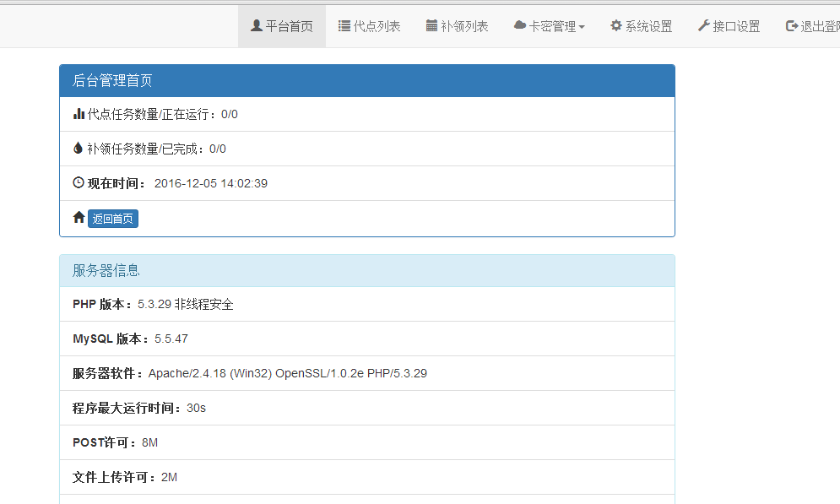Go to 补领列表 page
This screenshot has height=504, width=840.
coord(458,26)
